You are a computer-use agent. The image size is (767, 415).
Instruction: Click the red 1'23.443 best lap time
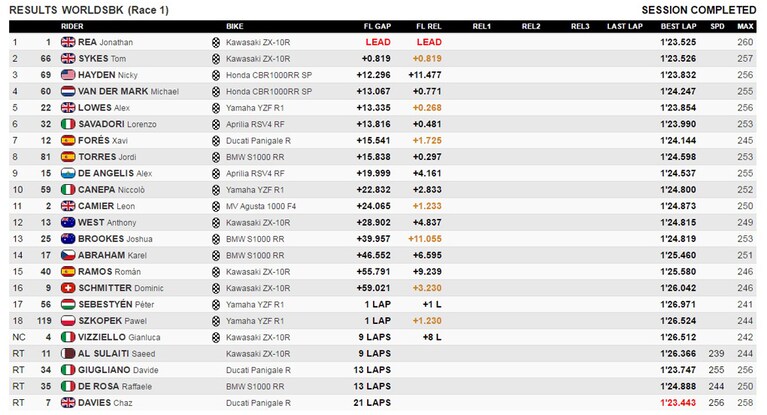pos(678,403)
